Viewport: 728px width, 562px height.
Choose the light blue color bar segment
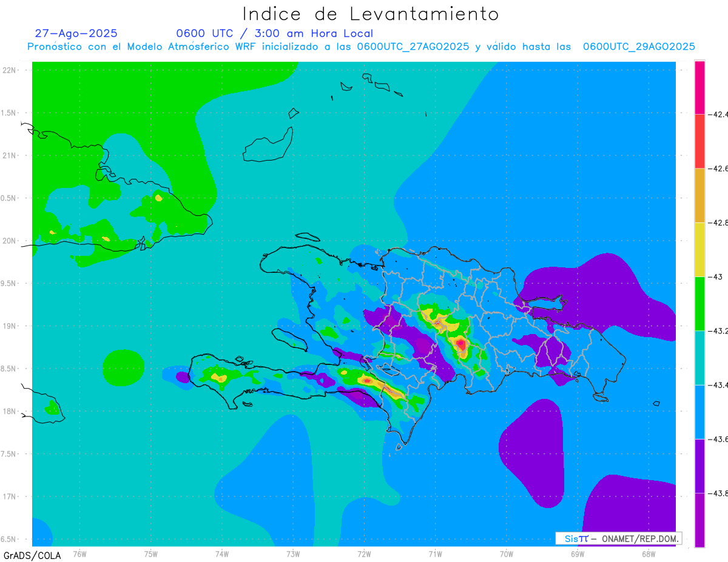coord(699,412)
